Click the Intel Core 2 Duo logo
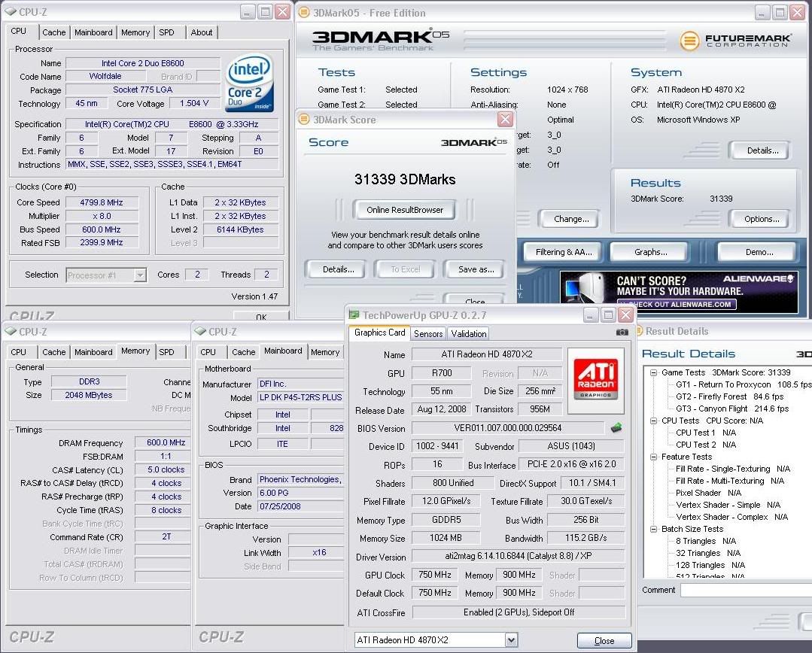This screenshot has width=812, height=653. click(x=249, y=83)
